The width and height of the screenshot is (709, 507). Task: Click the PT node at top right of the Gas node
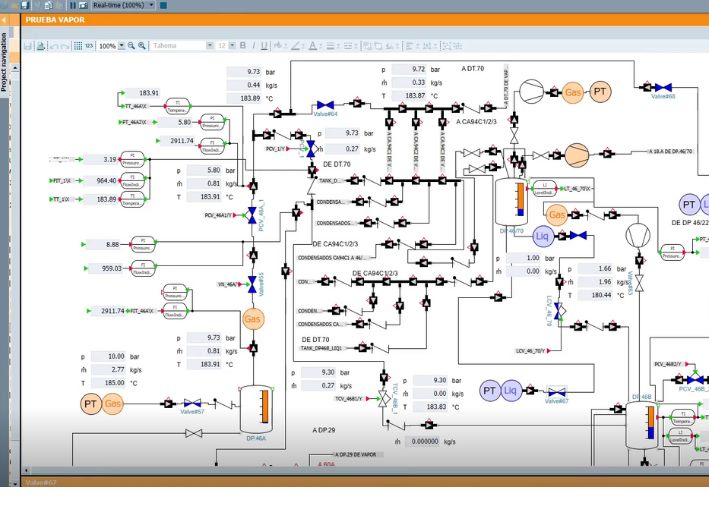[x=600, y=92]
